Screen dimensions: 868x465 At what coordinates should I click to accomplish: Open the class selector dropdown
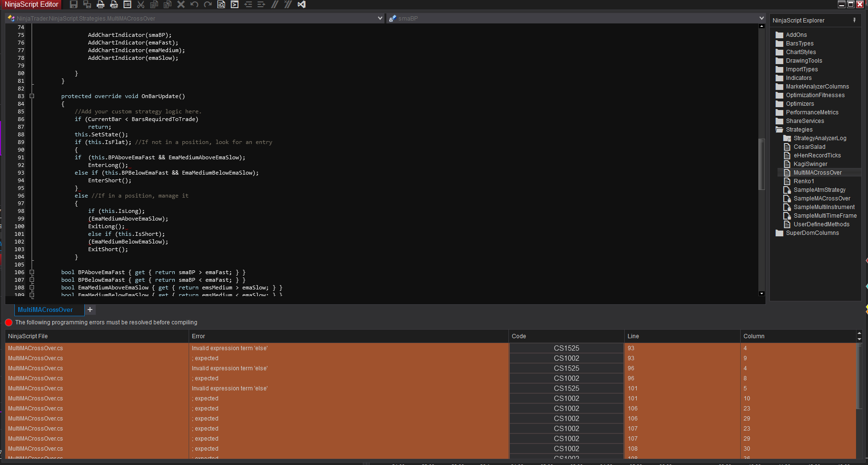click(x=380, y=18)
